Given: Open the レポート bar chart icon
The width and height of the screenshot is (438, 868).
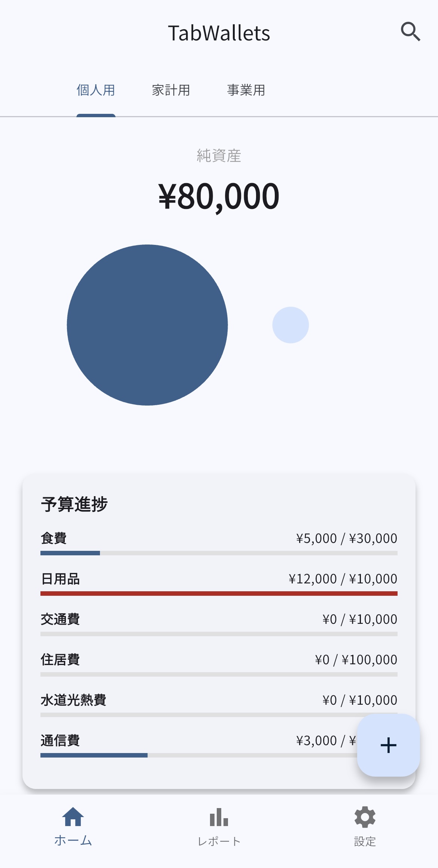Looking at the screenshot, I should click(219, 817).
